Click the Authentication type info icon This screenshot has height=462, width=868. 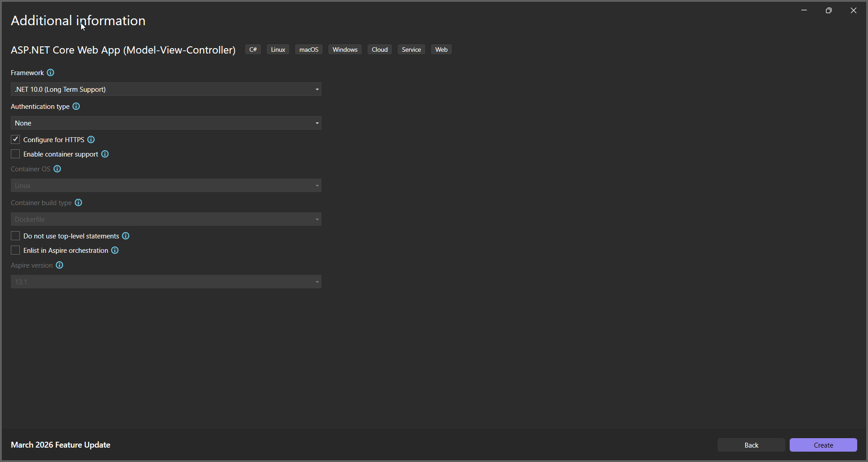[x=76, y=106]
